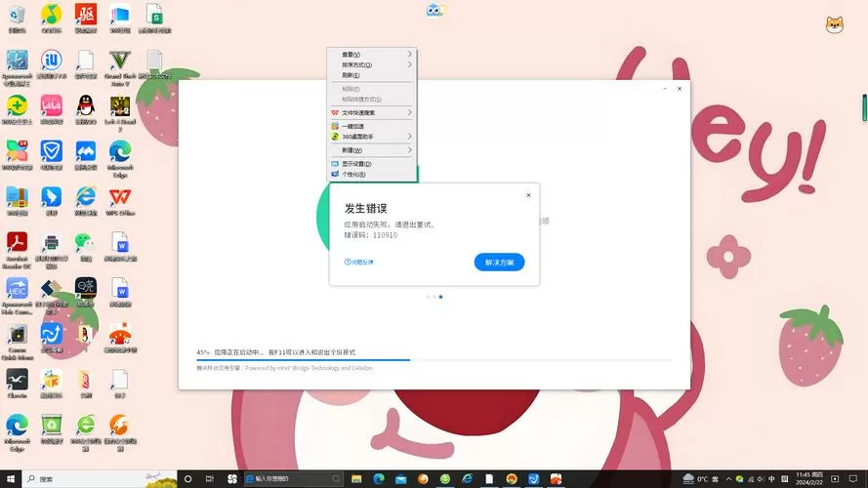Select 一键加速 in the context menu

371,126
